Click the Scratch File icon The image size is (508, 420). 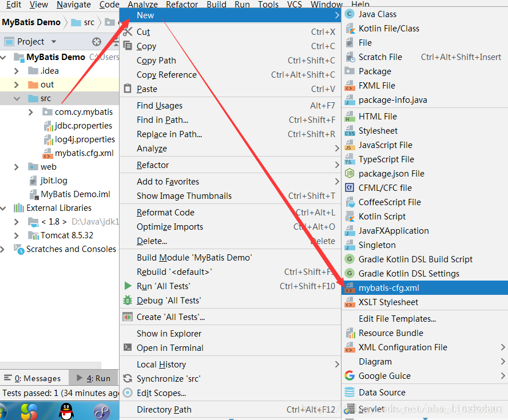(350, 57)
